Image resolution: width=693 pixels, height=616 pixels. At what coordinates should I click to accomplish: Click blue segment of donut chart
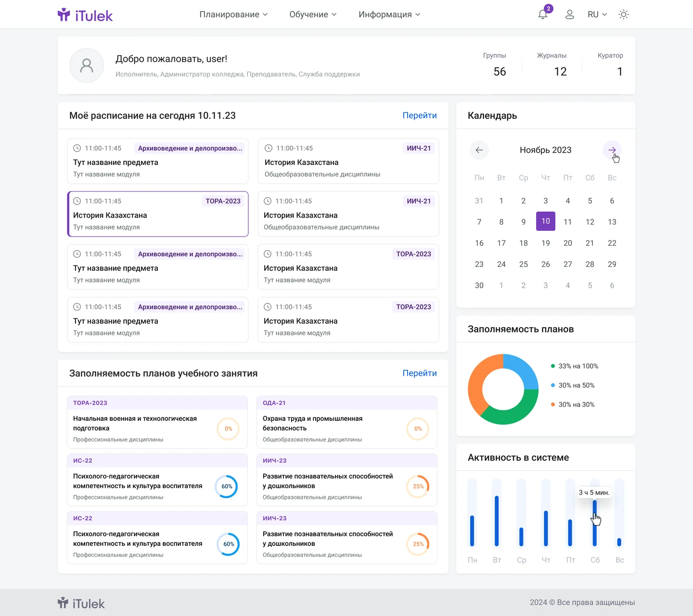[525, 370]
